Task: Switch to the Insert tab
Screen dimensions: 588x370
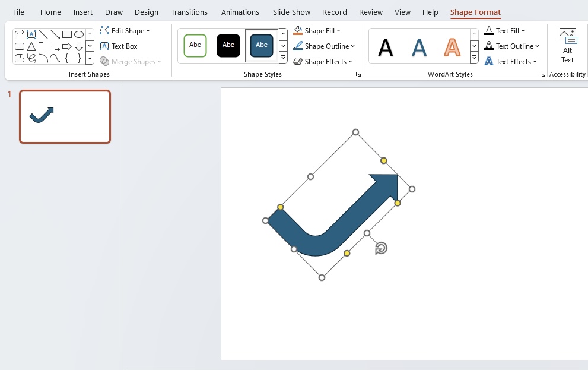Action: click(83, 12)
